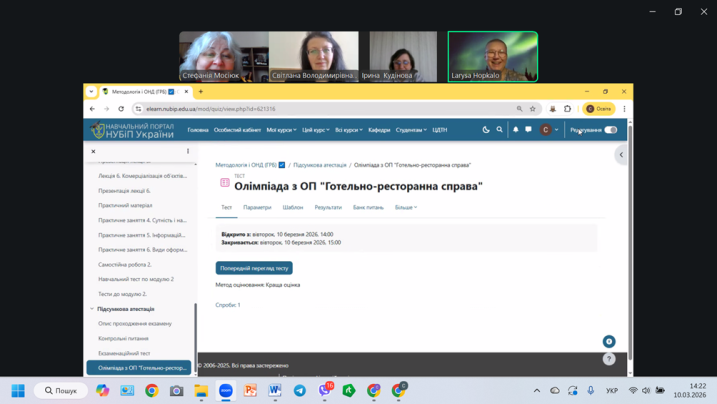This screenshot has width=717, height=404.
Task: Collapse the Підсумкова атестація section
Action: pos(92,309)
